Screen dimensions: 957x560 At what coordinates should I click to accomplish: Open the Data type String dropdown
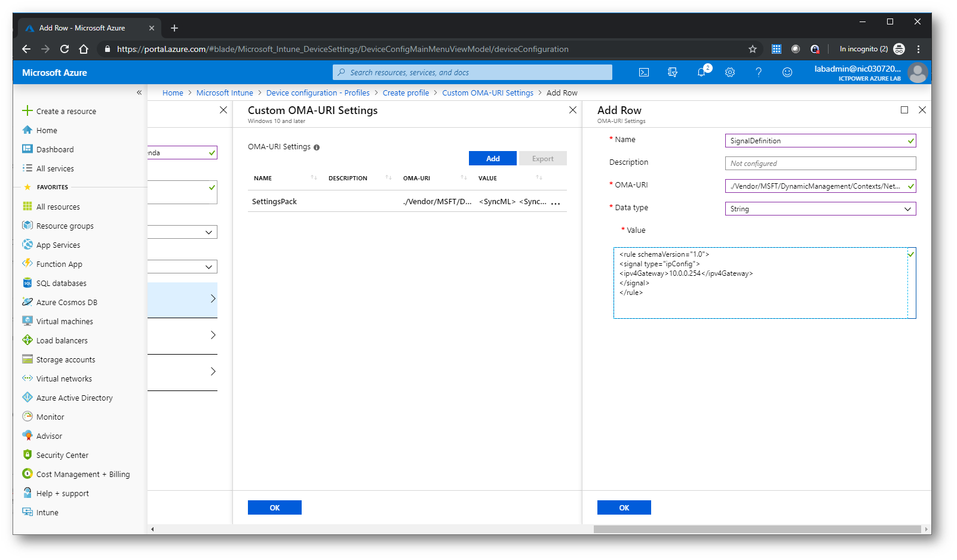tap(820, 209)
